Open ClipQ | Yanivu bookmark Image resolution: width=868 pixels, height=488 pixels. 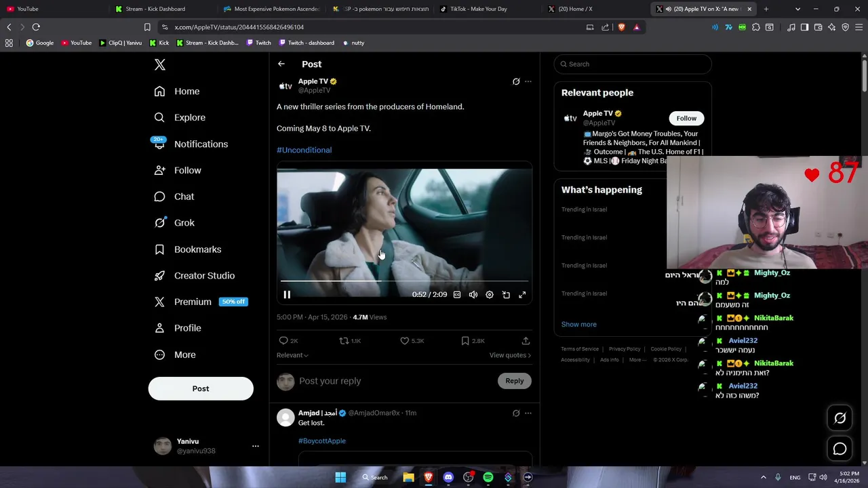click(x=121, y=43)
